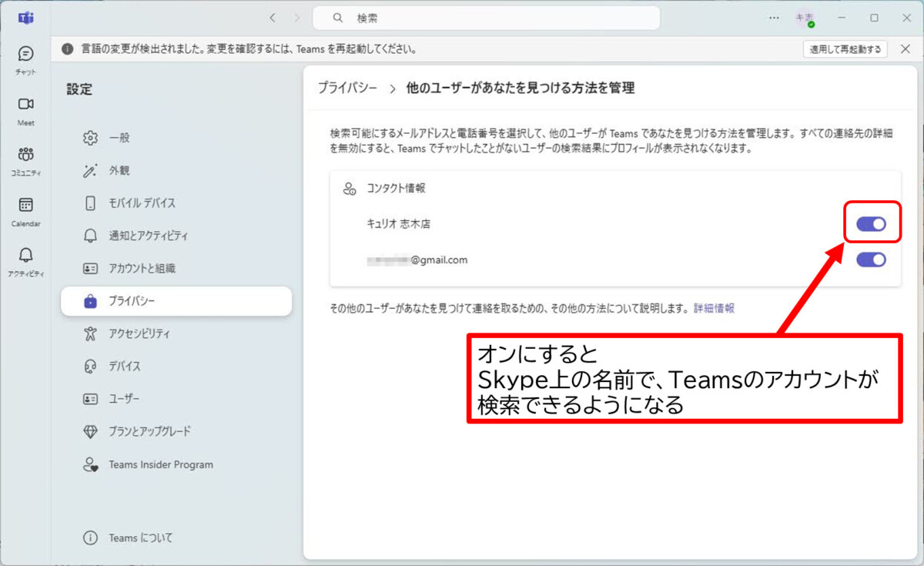Select 外観 in the settings menu

[119, 170]
